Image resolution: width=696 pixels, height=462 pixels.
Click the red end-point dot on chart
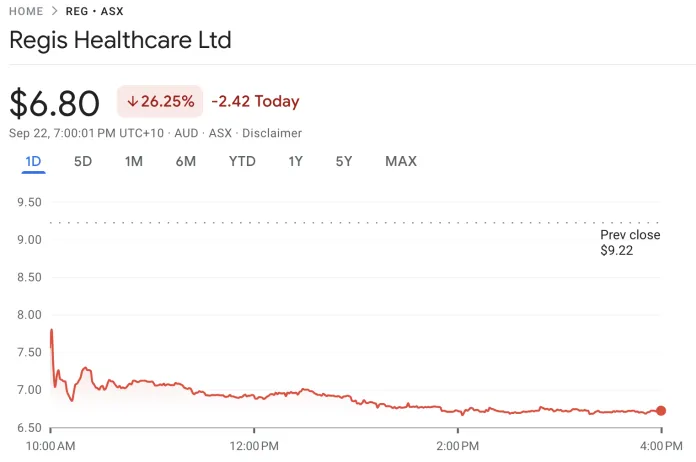pos(661,411)
